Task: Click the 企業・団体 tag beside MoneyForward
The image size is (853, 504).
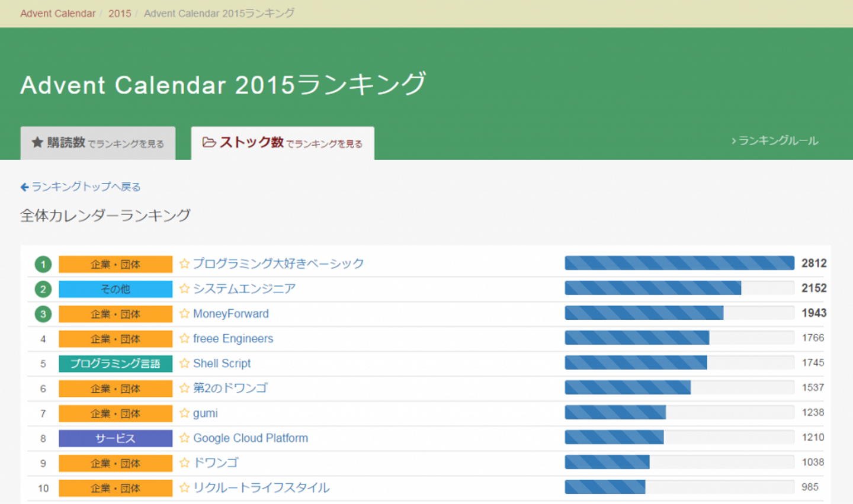Action: [x=116, y=314]
